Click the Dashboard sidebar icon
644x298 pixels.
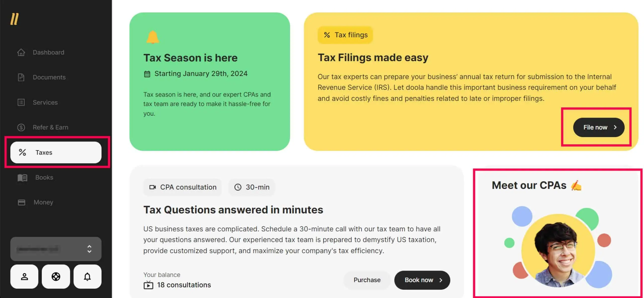(x=21, y=52)
